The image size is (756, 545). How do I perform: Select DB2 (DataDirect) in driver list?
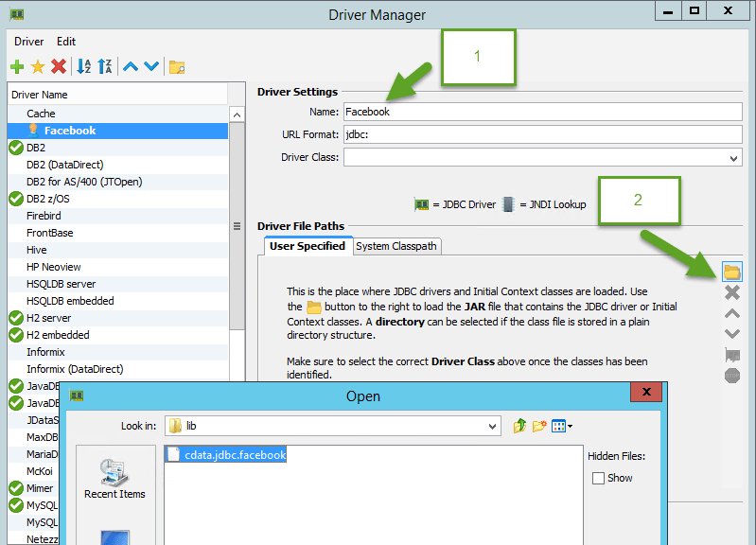click(x=117, y=165)
